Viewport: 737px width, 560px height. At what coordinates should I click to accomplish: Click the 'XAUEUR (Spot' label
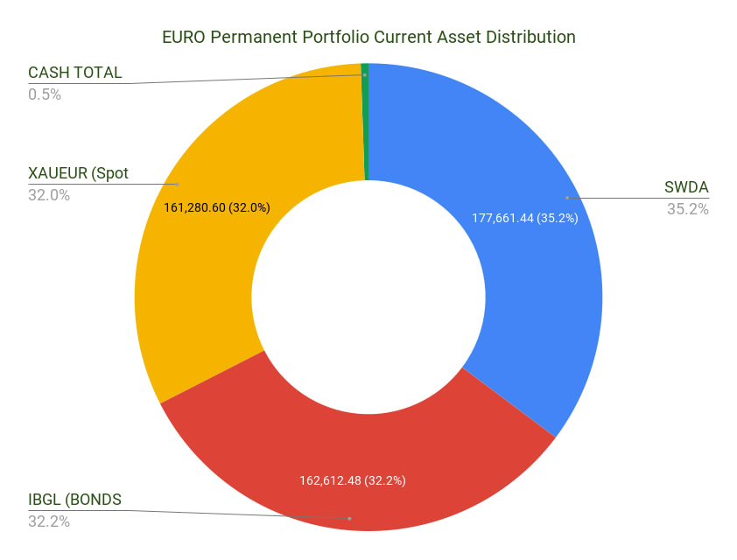pyautogui.click(x=78, y=173)
